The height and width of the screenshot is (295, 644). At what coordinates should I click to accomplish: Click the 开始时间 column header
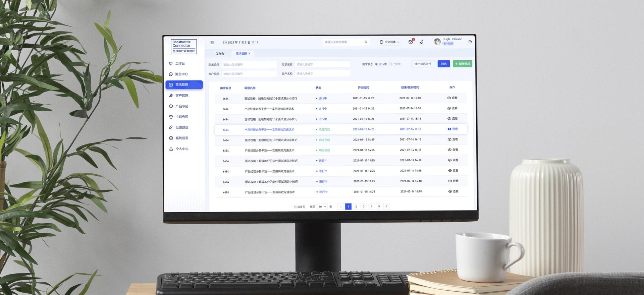363,87
